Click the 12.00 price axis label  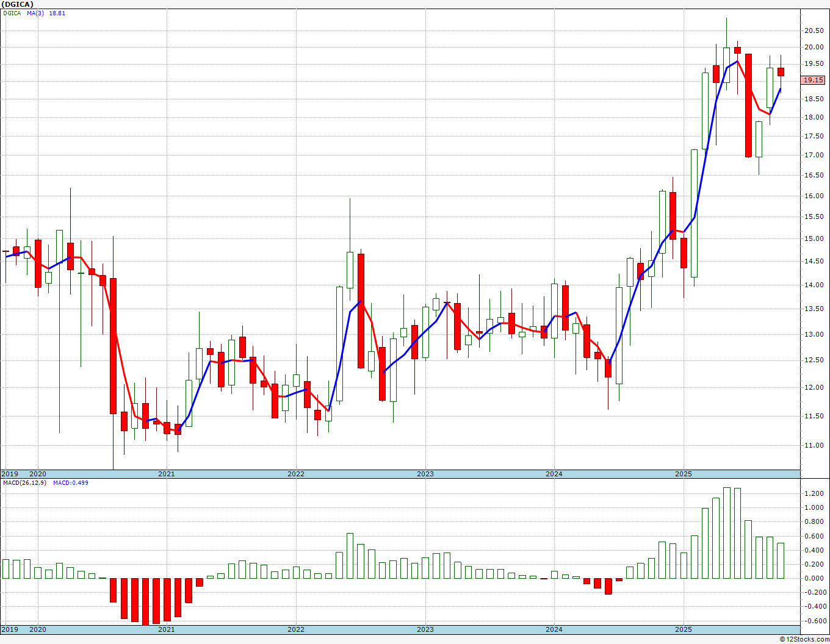814,388
